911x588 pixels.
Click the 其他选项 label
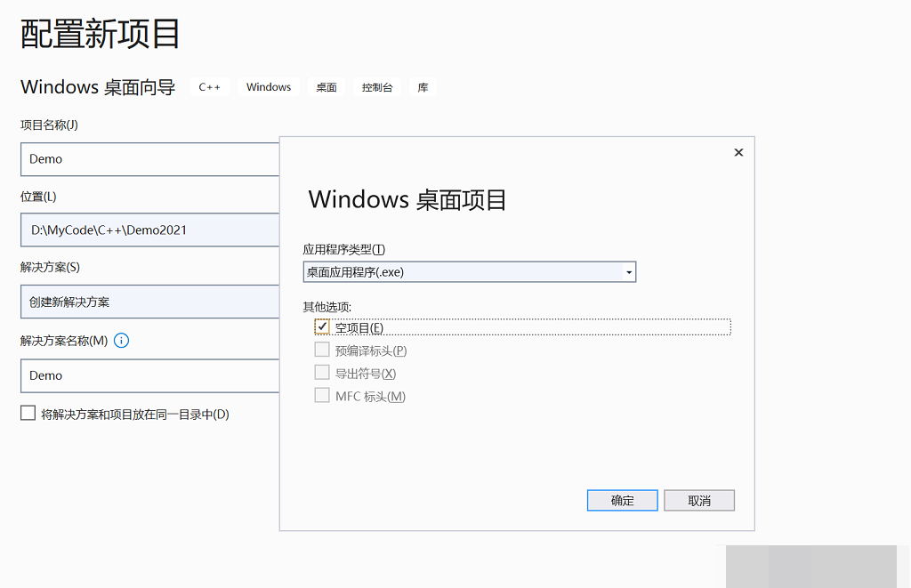(327, 307)
